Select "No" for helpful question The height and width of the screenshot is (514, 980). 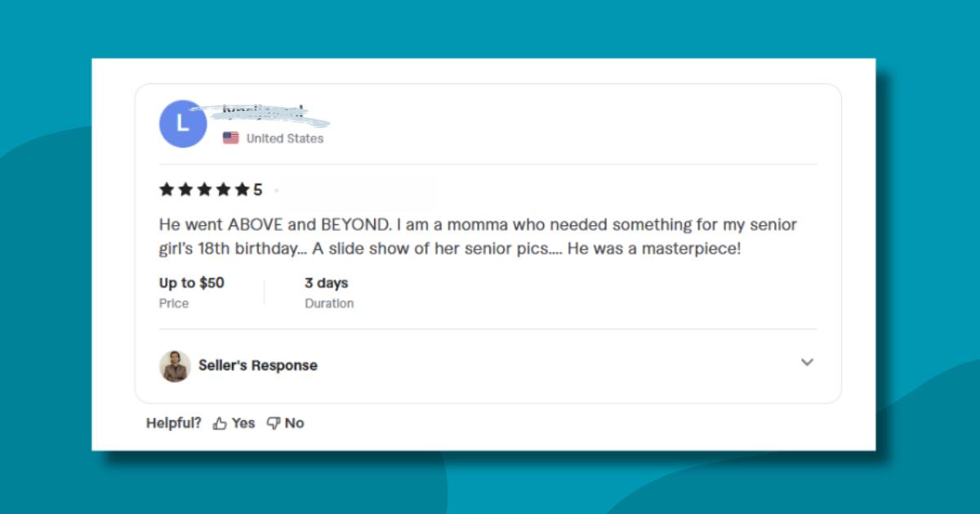(294, 423)
